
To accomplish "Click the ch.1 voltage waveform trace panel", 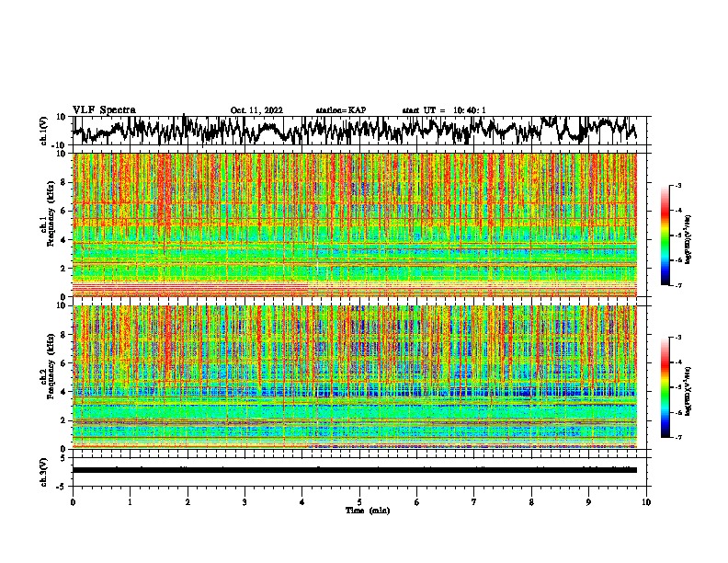I will (x=358, y=131).
